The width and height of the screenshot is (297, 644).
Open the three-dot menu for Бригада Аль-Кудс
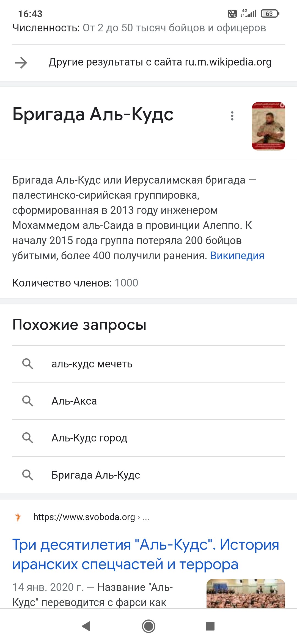tap(232, 116)
